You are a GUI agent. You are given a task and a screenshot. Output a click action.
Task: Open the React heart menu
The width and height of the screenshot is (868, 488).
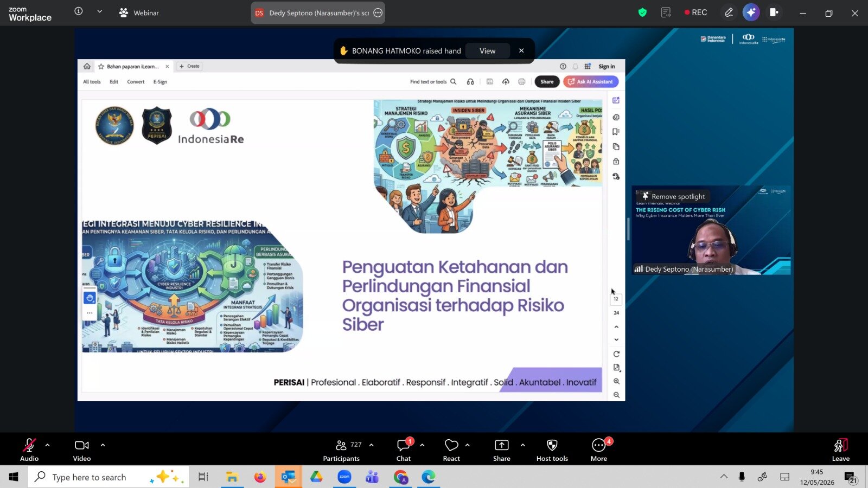(x=451, y=450)
